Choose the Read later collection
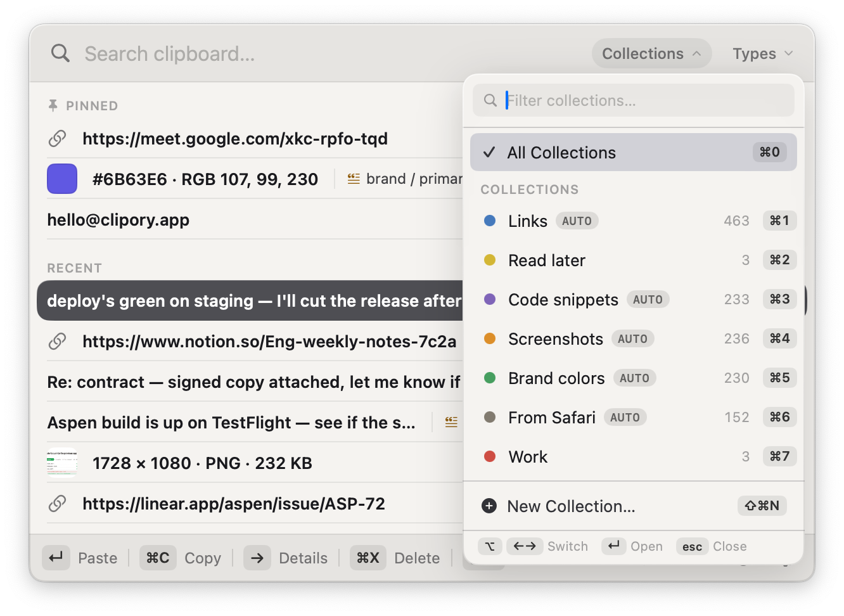Screen dimensions: 844x616 point(634,260)
